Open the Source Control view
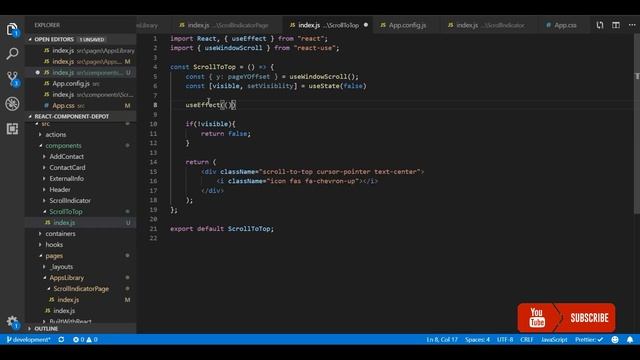The image size is (640, 360). (x=12, y=79)
